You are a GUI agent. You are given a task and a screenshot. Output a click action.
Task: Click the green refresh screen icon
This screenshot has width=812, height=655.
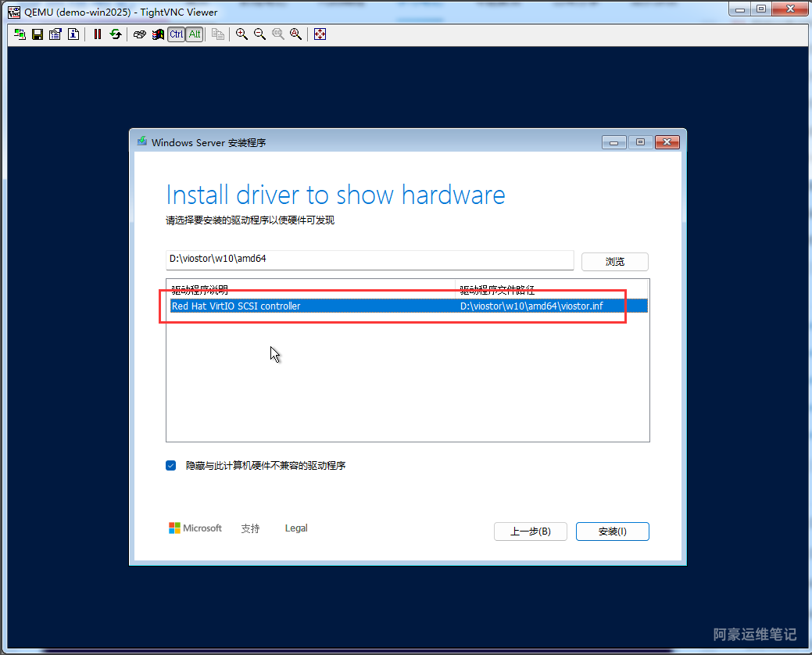click(116, 34)
